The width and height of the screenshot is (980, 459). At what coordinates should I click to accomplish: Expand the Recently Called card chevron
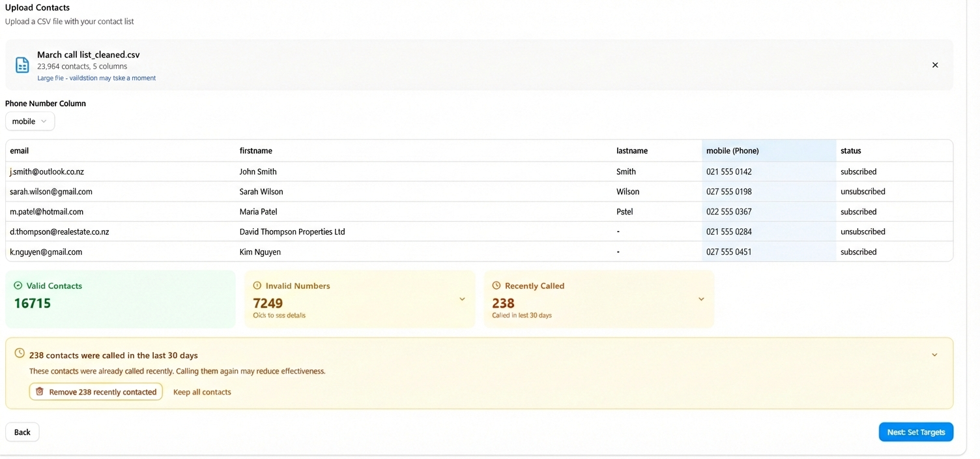pos(701,299)
